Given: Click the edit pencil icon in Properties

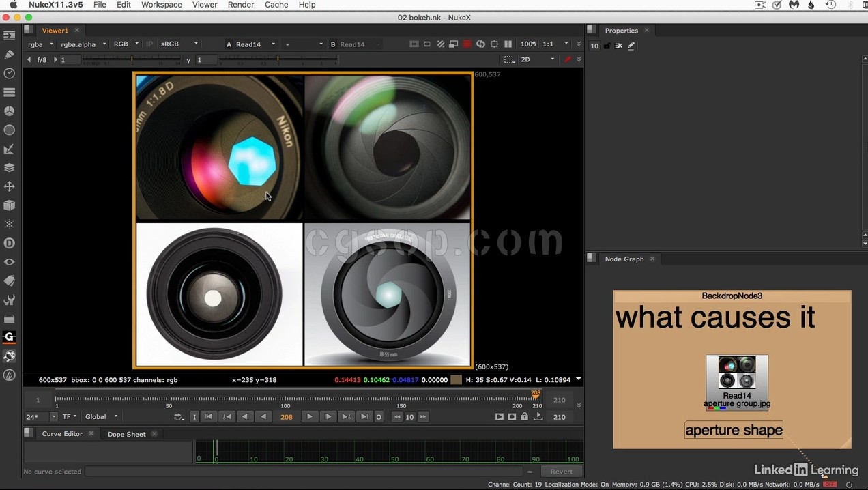Looking at the screenshot, I should coord(631,46).
